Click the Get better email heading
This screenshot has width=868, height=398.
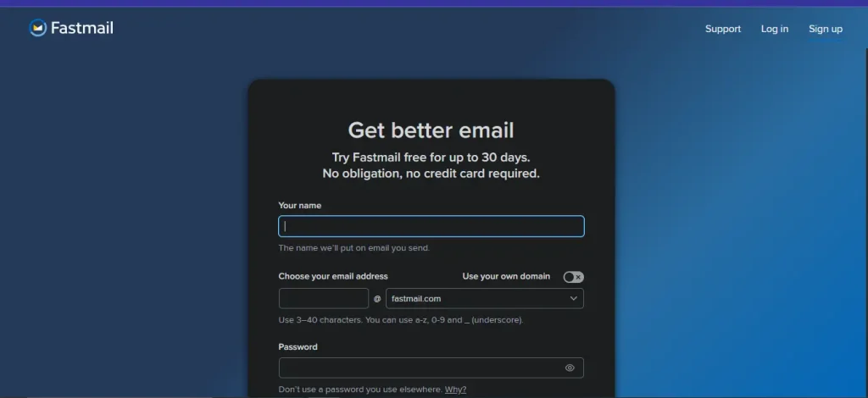coord(431,130)
